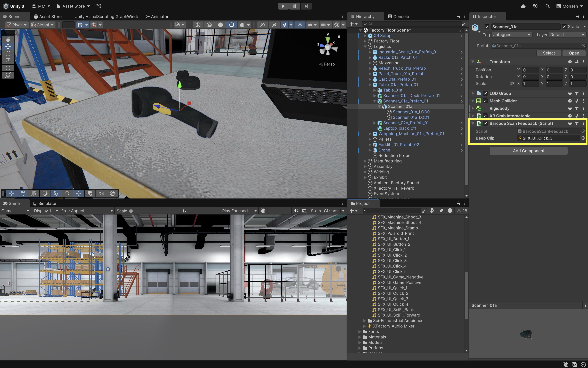This screenshot has width=588, height=368.
Task: Select the Scale tool
Action: point(8,61)
